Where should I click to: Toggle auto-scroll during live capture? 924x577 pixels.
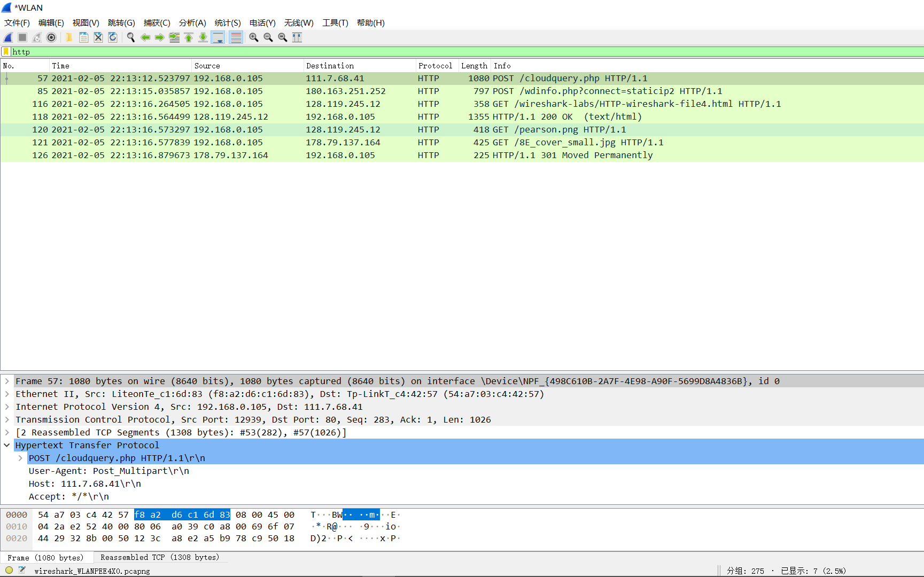pos(218,37)
